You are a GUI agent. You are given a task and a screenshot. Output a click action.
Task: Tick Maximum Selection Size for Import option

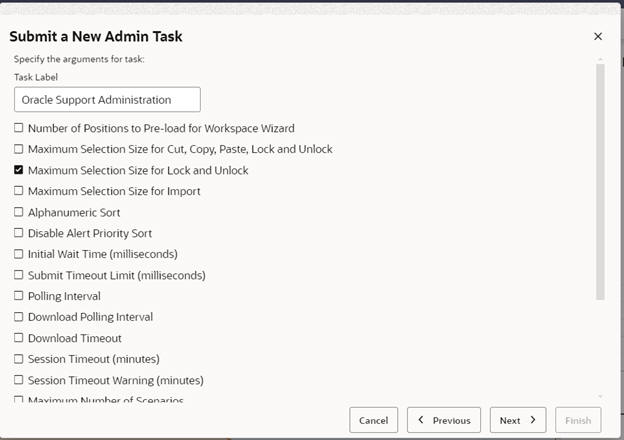(19, 191)
